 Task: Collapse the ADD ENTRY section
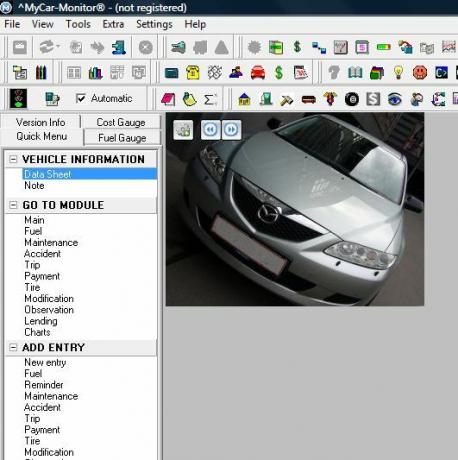click(x=13, y=347)
